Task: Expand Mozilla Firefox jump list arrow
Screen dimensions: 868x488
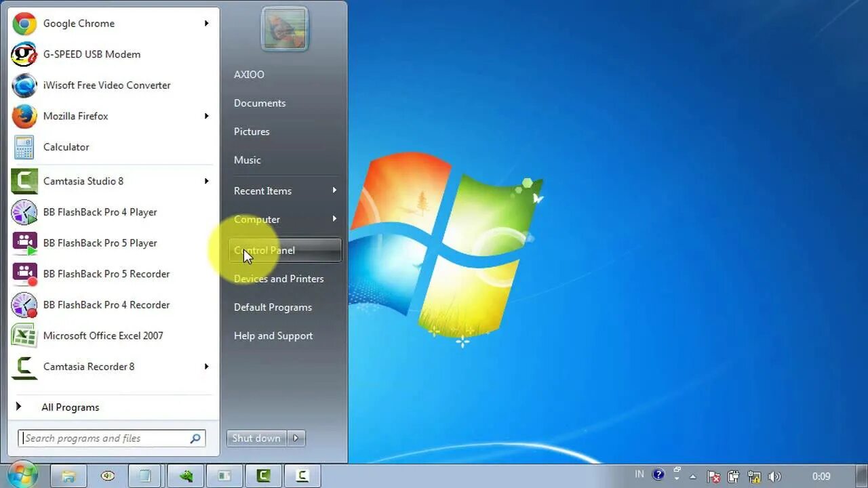Action: coord(207,116)
